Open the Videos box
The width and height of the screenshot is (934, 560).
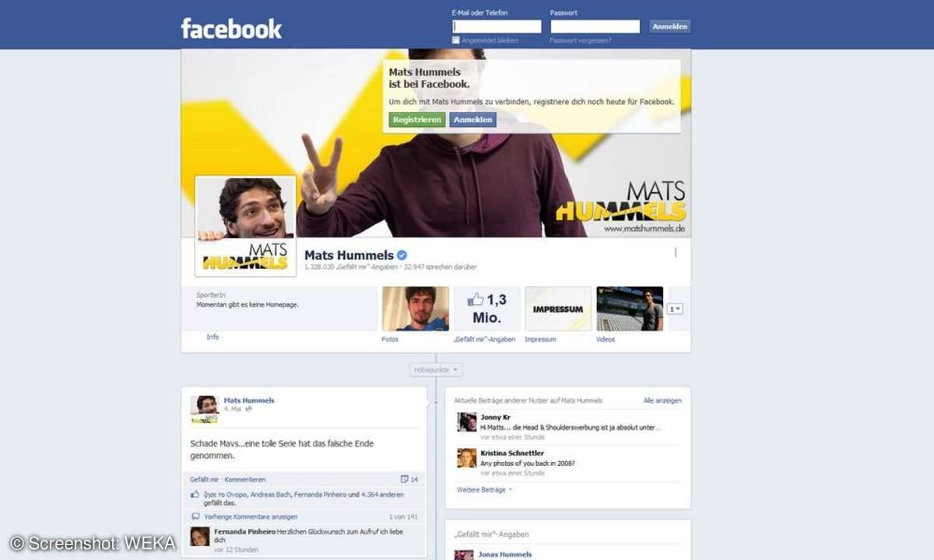(630, 308)
